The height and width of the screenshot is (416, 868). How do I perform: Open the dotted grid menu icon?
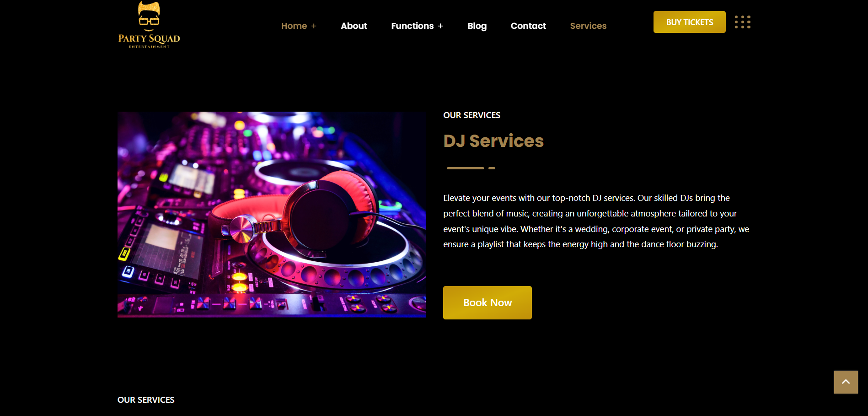pyautogui.click(x=742, y=22)
